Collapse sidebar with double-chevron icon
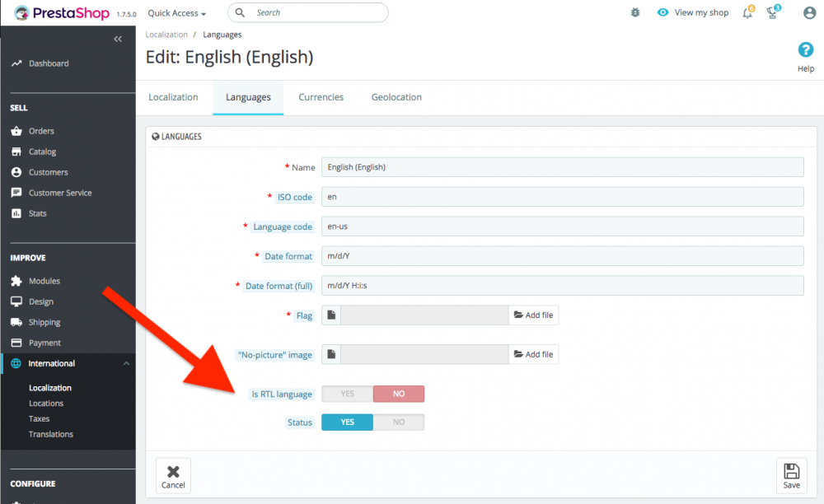The width and height of the screenshot is (824, 504). click(x=118, y=39)
